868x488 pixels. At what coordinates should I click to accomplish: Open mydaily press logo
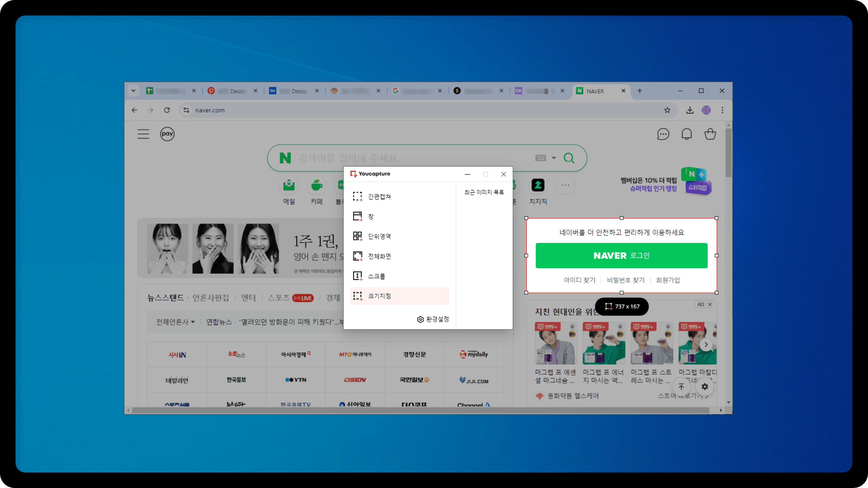[474, 354]
